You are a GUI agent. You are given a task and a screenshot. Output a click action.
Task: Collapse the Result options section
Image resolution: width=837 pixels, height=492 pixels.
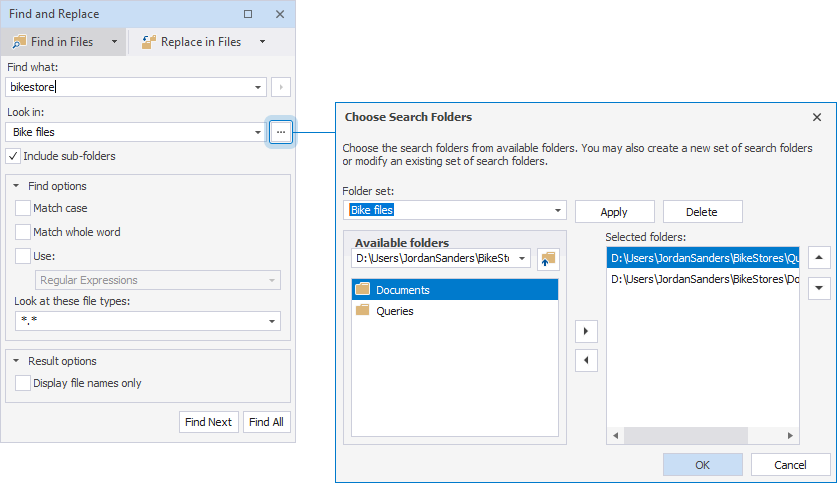pos(16,361)
